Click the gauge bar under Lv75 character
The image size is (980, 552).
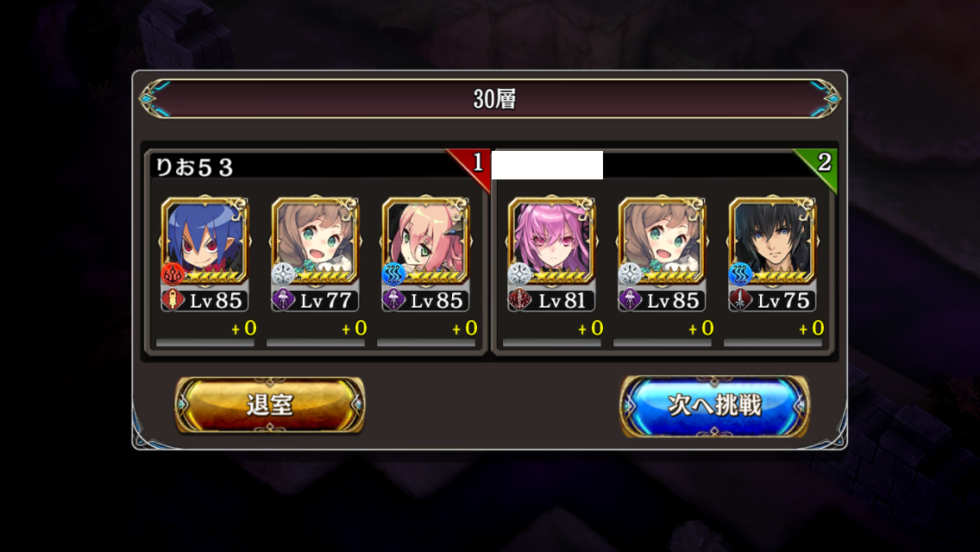[773, 342]
